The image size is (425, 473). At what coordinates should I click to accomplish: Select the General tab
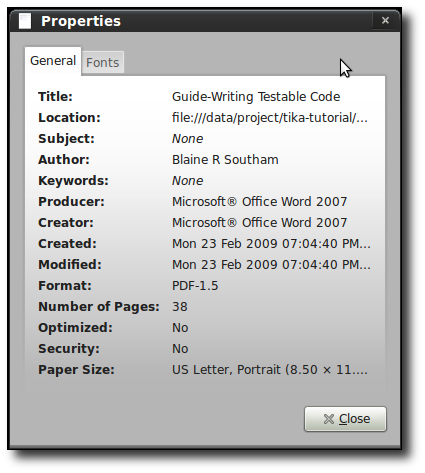53,61
